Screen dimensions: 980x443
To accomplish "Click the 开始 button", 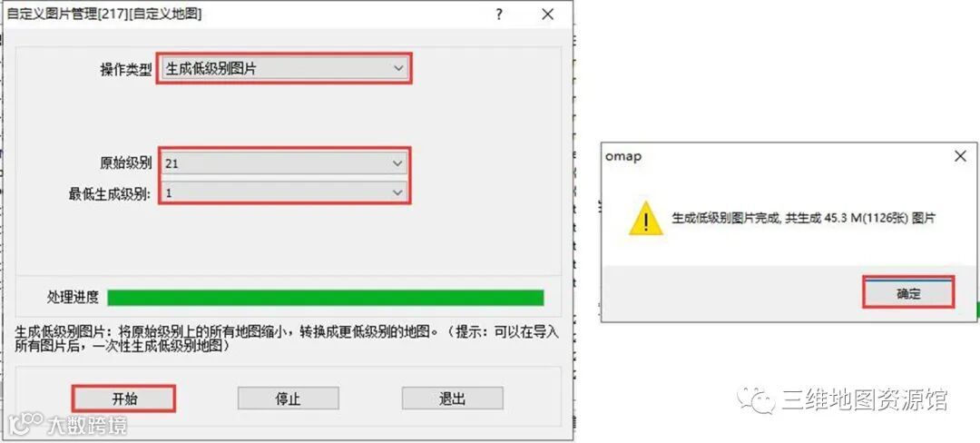I will 123,399.
